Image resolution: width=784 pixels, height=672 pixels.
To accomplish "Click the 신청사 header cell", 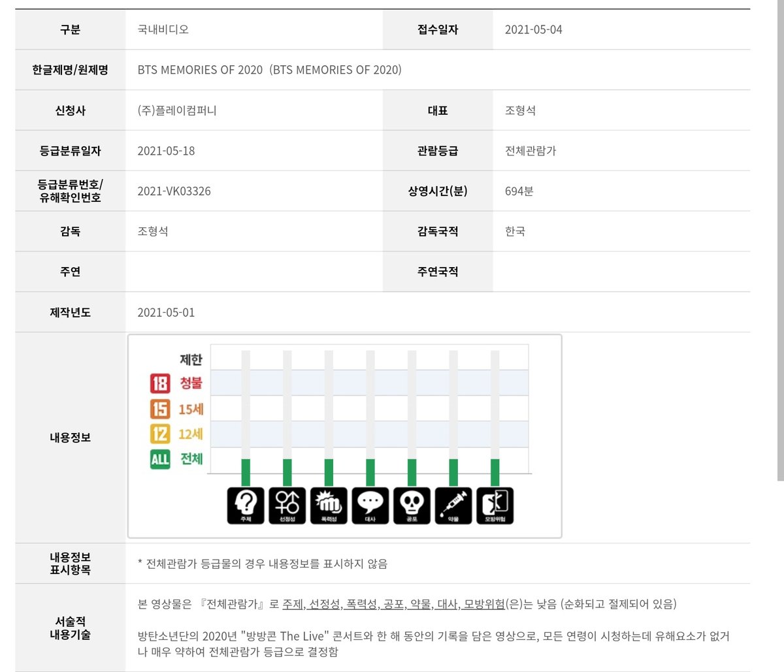I will (71, 110).
